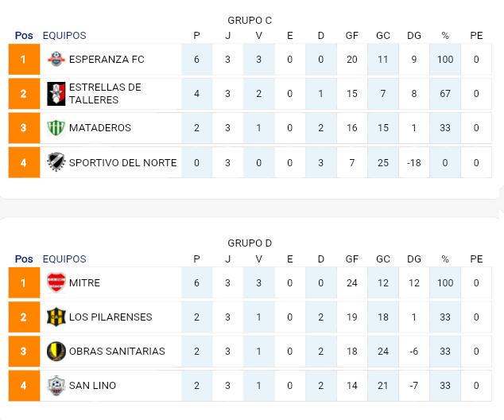Click orange position 1 badge in Group C
504x420 pixels.
click(24, 60)
